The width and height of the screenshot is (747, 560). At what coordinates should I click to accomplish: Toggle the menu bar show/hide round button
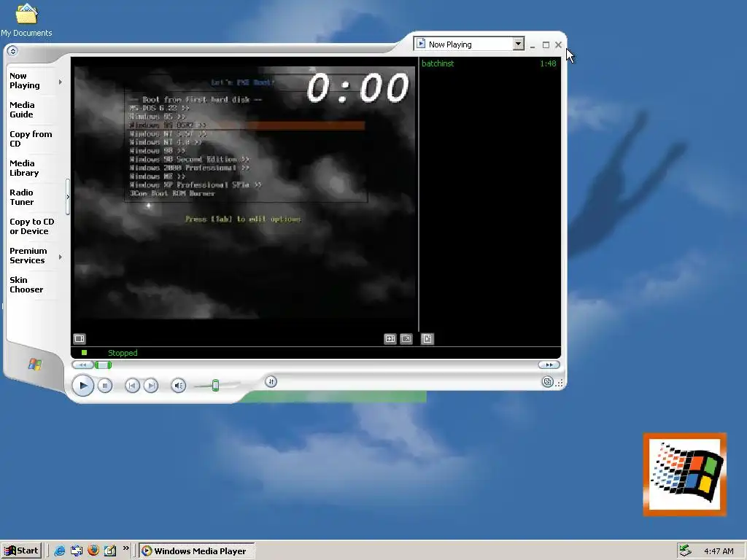point(13,50)
